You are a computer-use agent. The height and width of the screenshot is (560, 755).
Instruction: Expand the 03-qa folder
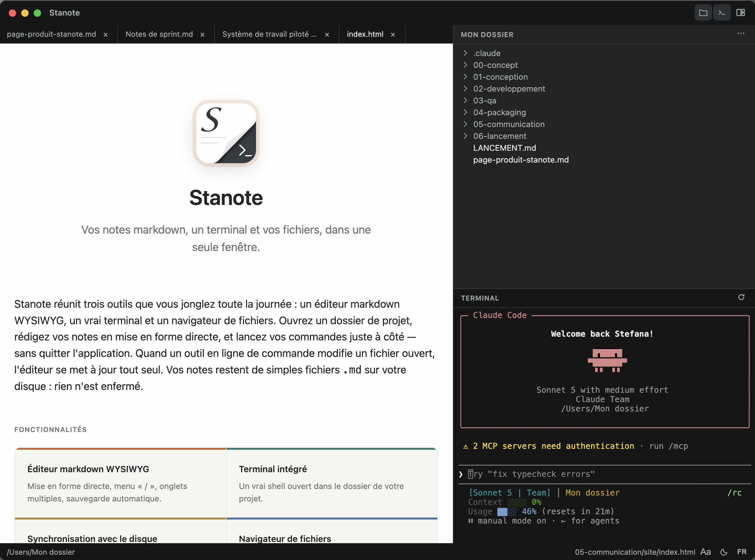[x=465, y=101]
